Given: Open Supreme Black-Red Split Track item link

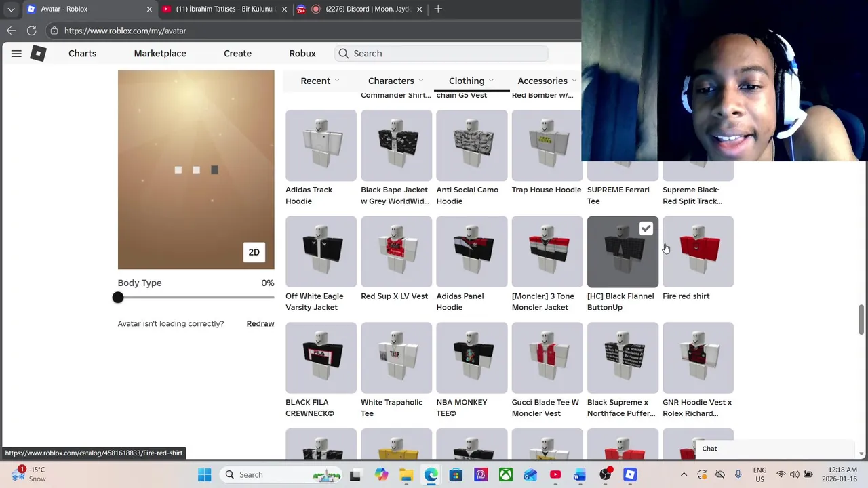Looking at the screenshot, I should click(x=692, y=195).
